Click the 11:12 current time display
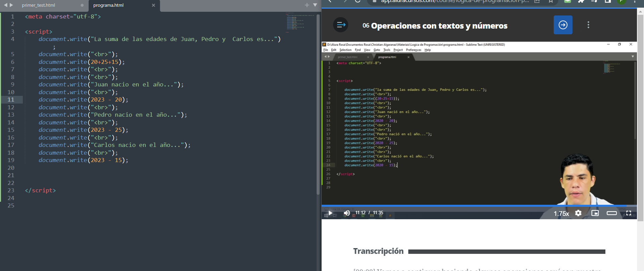The height and width of the screenshot is (271, 644). click(x=360, y=212)
